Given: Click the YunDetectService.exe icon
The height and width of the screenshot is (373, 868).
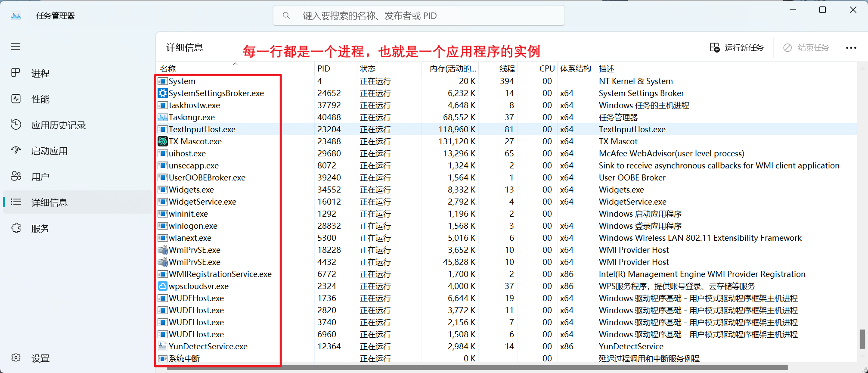Looking at the screenshot, I should pyautogui.click(x=163, y=346).
